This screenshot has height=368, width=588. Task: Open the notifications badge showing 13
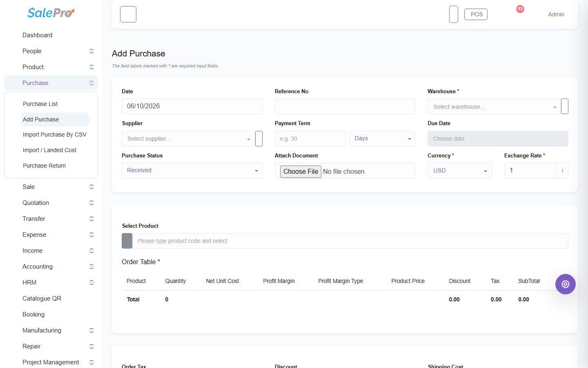pos(520,9)
